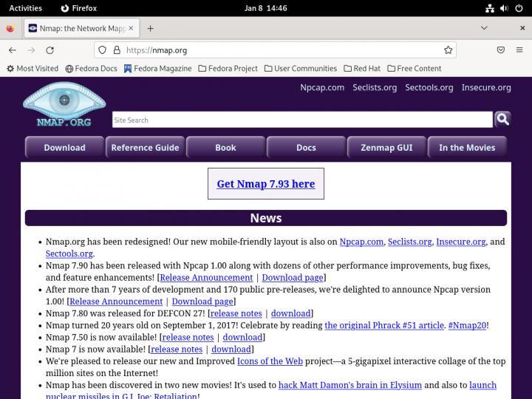The height and width of the screenshot is (399, 532).
Task: Click Nmap 7 download link
Action: pos(231,349)
